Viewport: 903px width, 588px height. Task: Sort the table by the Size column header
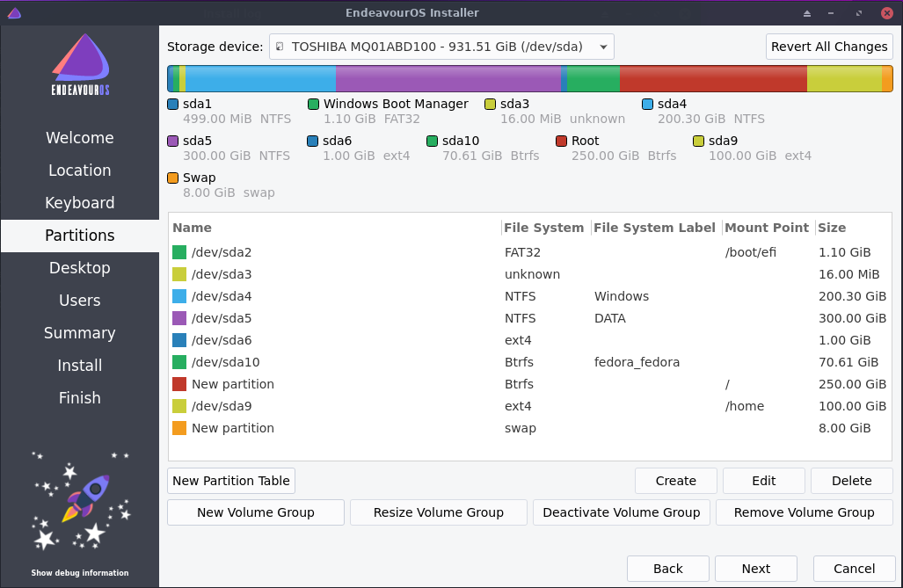pyautogui.click(x=832, y=228)
